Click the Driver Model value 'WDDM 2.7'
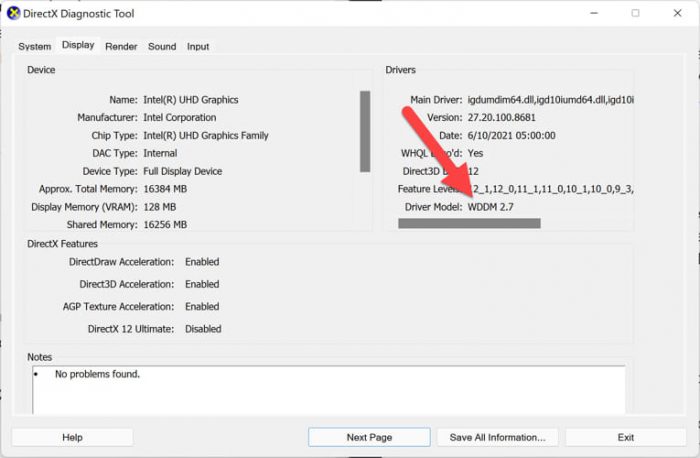The width and height of the screenshot is (700, 458). tap(490, 207)
